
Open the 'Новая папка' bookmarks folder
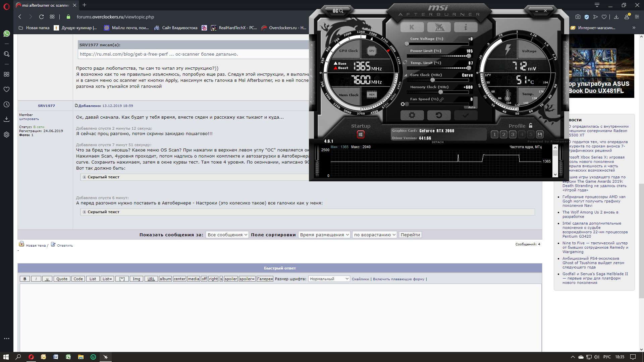(34, 28)
